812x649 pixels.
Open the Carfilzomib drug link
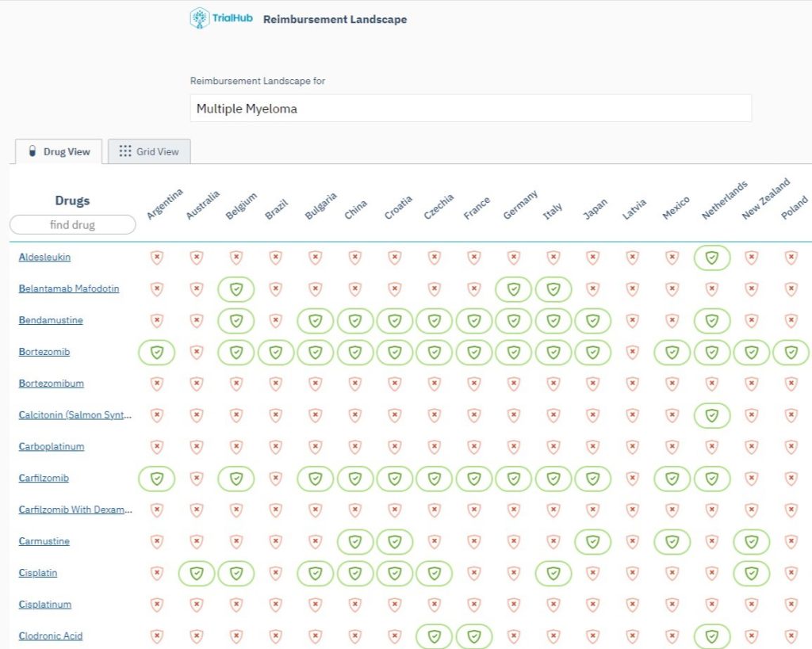point(44,479)
